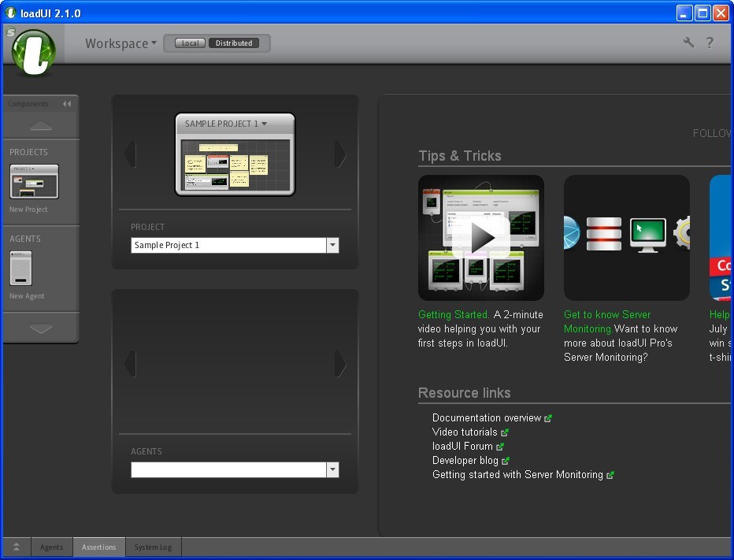Switch to the Assertions tab

click(x=99, y=547)
